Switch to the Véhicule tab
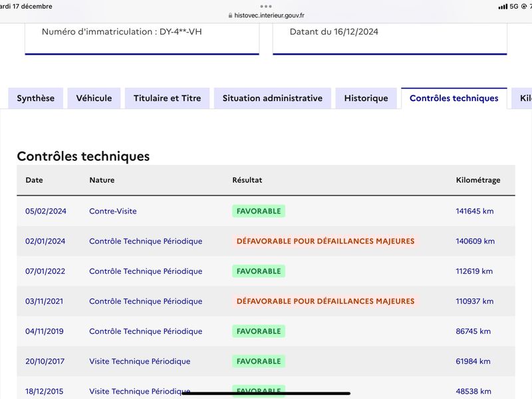This screenshot has height=399, width=532. 94,98
